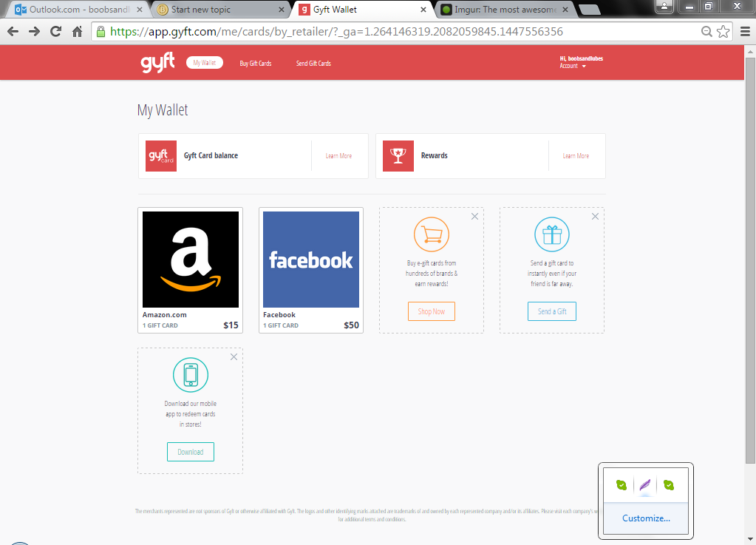Click Customize... in tray popup

pos(646,518)
